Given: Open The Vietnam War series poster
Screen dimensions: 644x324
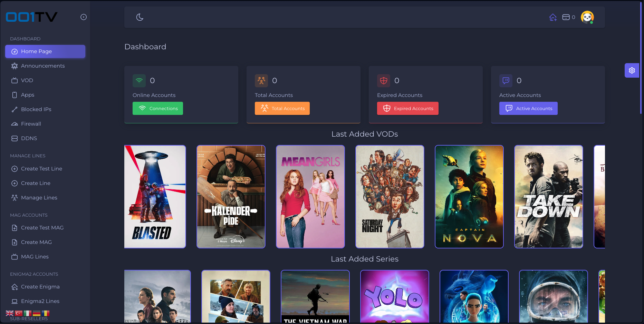Looking at the screenshot, I should coord(315,297).
